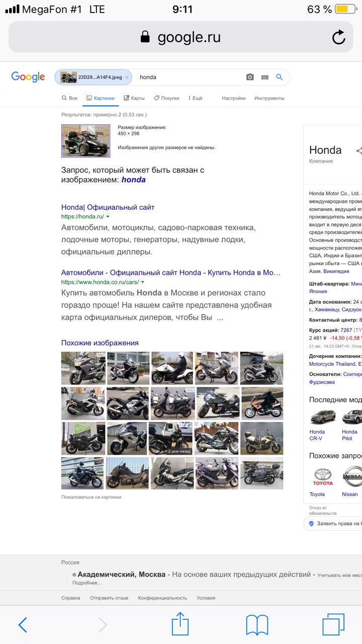
Task: Switch to the Карты tab
Action: pyautogui.click(x=134, y=98)
